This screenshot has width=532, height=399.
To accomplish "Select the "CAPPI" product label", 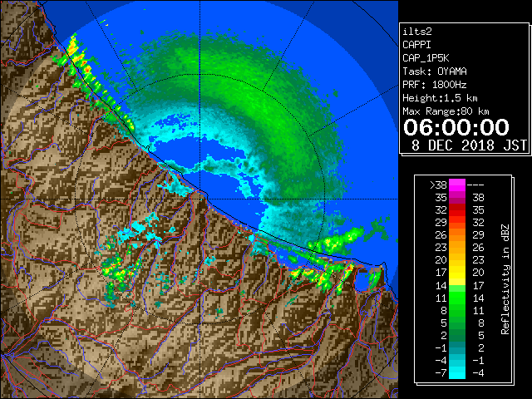I will click(416, 45).
